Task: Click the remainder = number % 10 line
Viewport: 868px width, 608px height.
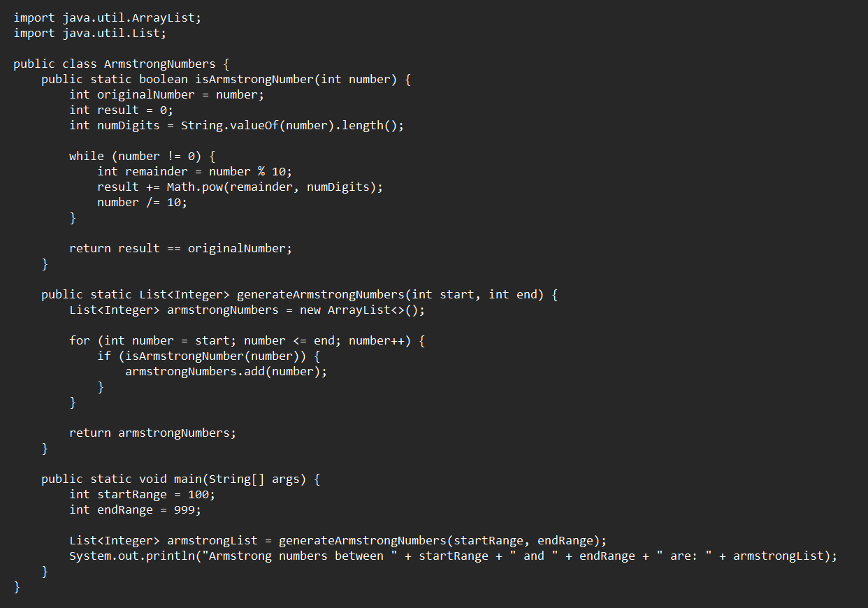Action: click(194, 171)
